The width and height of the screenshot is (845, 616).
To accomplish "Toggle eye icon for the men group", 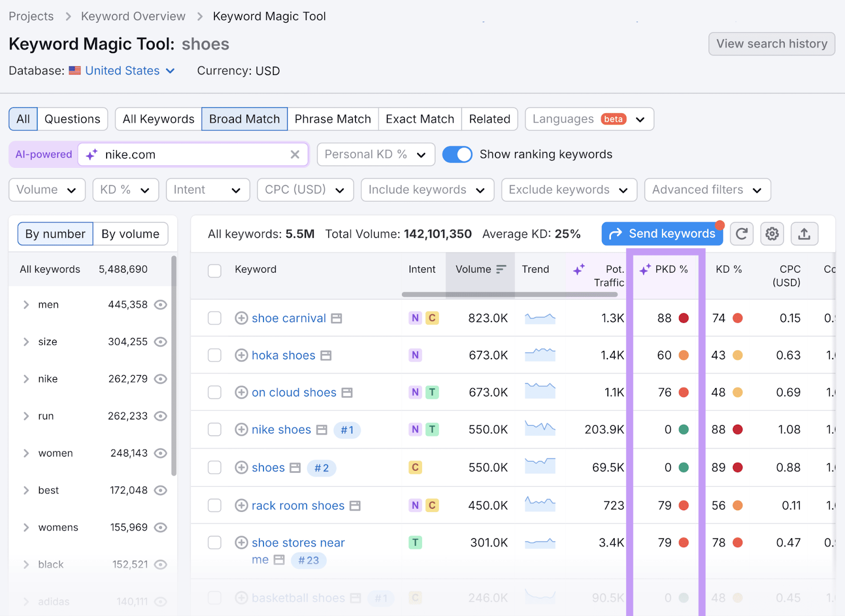I will (161, 305).
